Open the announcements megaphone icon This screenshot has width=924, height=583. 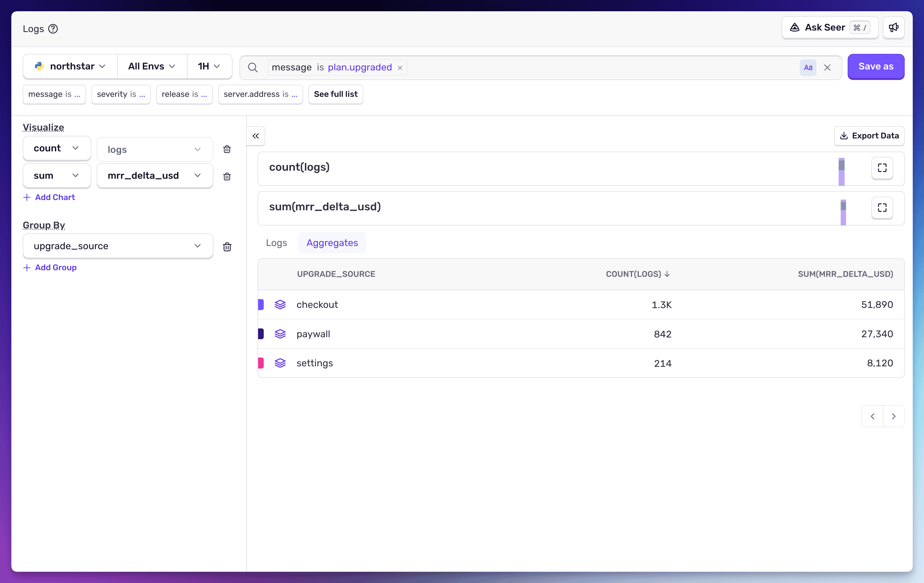pyautogui.click(x=894, y=28)
